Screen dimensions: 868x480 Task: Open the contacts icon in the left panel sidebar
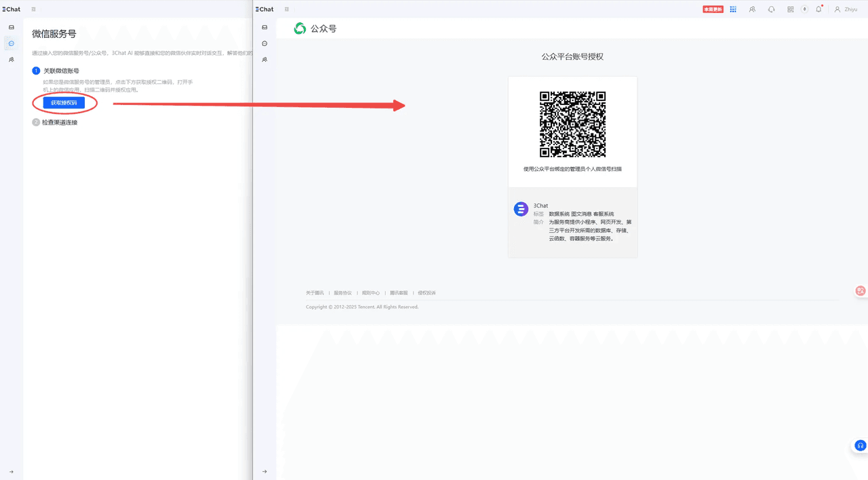(x=12, y=60)
